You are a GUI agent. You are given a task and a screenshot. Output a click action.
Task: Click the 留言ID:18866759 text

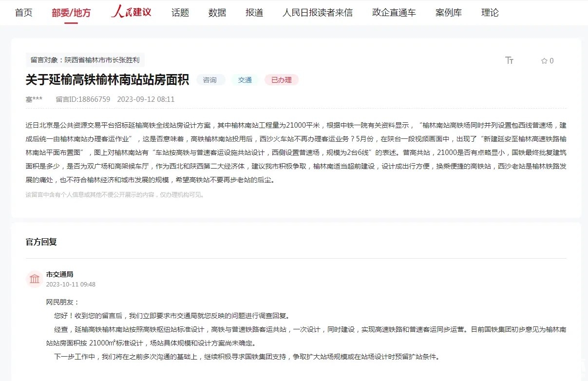83,99
